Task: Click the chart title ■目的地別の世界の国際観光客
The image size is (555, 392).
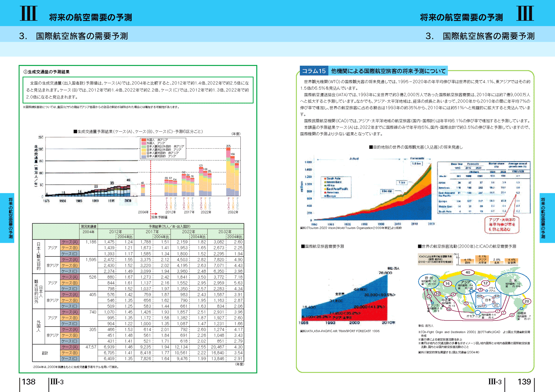Action: pos(416,147)
